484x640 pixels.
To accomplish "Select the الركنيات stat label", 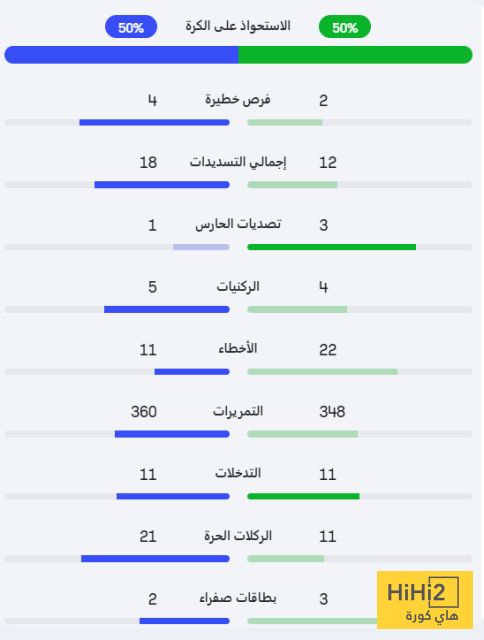I will [238, 287].
